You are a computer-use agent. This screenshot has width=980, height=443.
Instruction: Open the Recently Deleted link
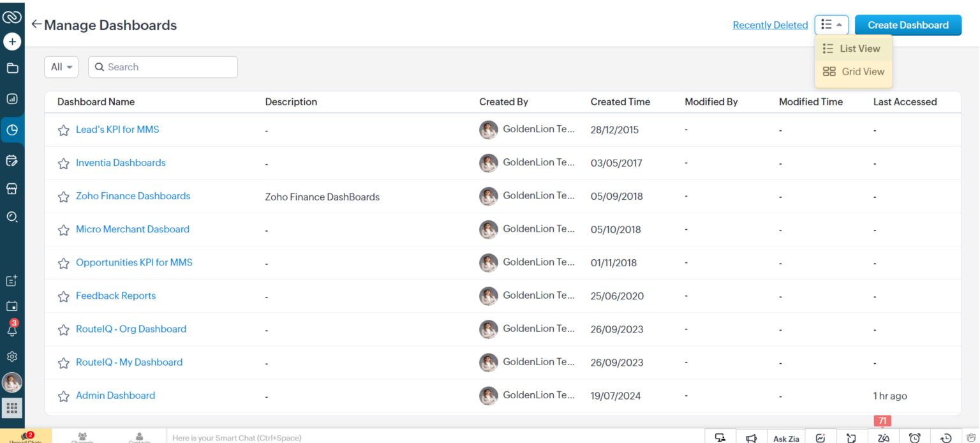point(770,25)
